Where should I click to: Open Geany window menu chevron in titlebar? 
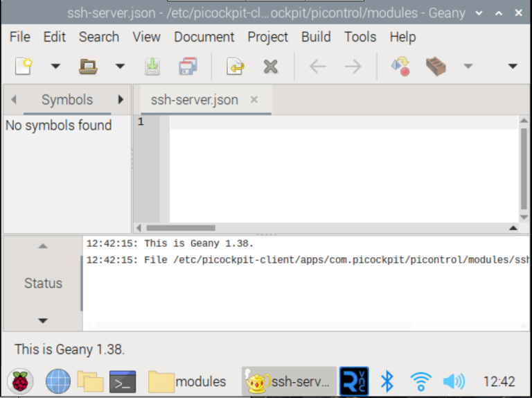click(479, 13)
